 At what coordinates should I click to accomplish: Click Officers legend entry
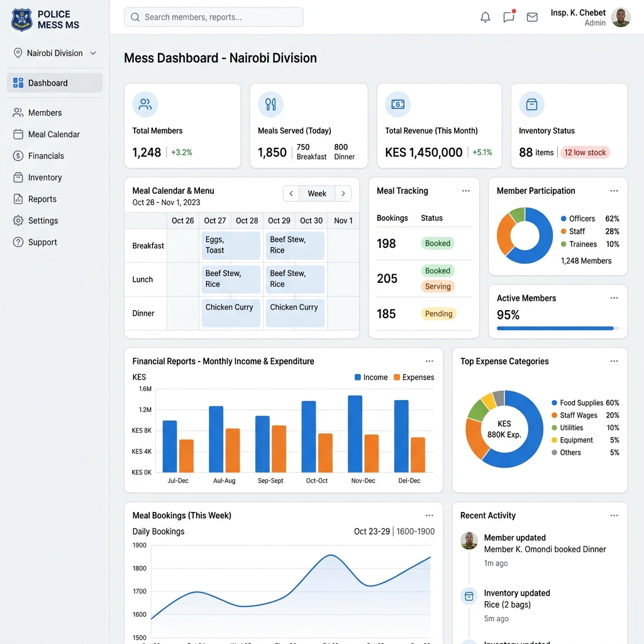(590, 218)
